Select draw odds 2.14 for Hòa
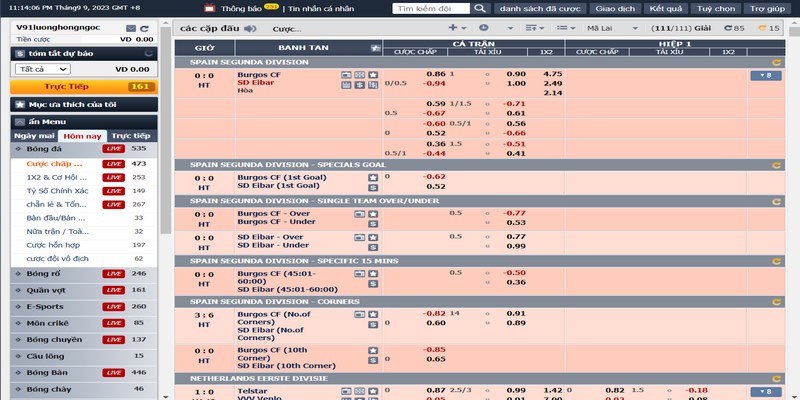Image resolution: width=800 pixels, height=400 pixels. (553, 93)
